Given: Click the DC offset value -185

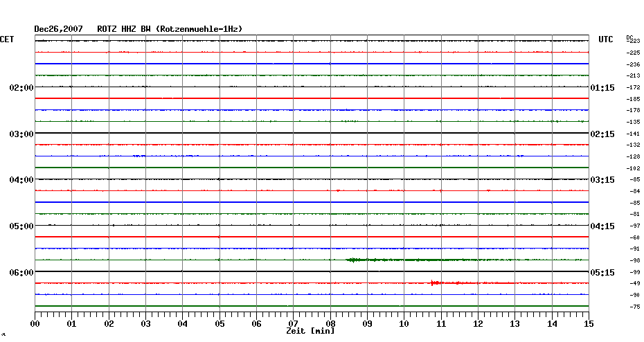Looking at the screenshot, I should pyautogui.click(x=633, y=100).
